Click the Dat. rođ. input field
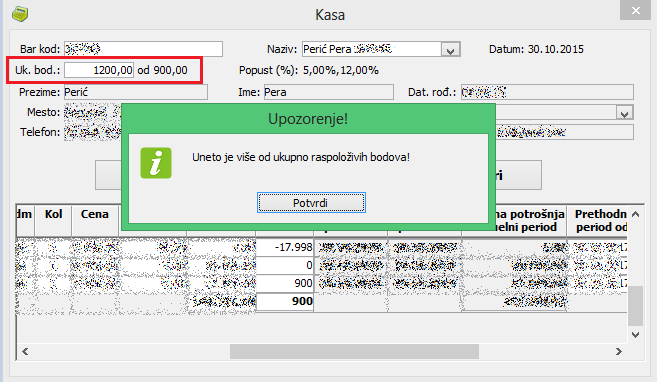 coord(547,92)
